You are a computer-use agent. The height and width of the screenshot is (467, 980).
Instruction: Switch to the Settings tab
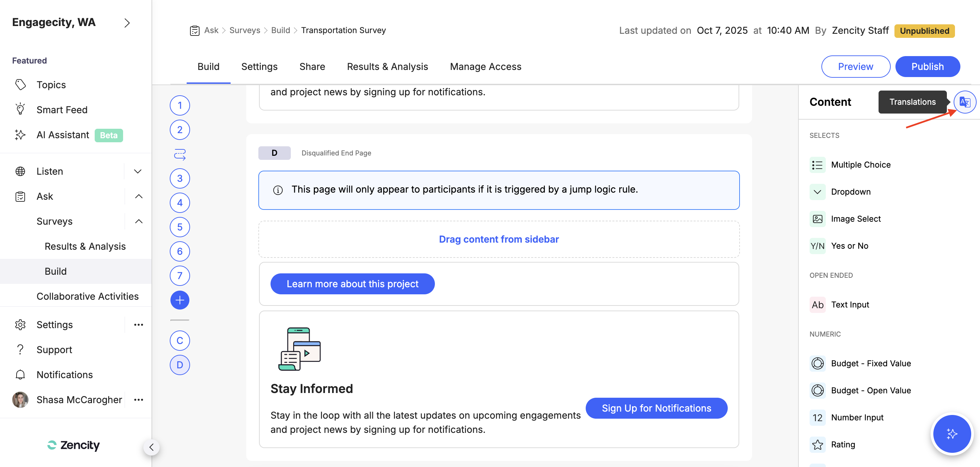point(259,67)
